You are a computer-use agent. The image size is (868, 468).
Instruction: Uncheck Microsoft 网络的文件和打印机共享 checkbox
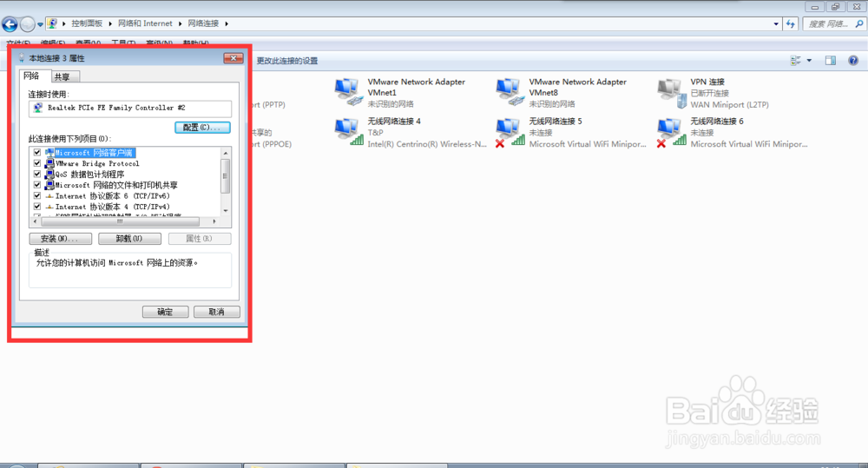coord(37,185)
